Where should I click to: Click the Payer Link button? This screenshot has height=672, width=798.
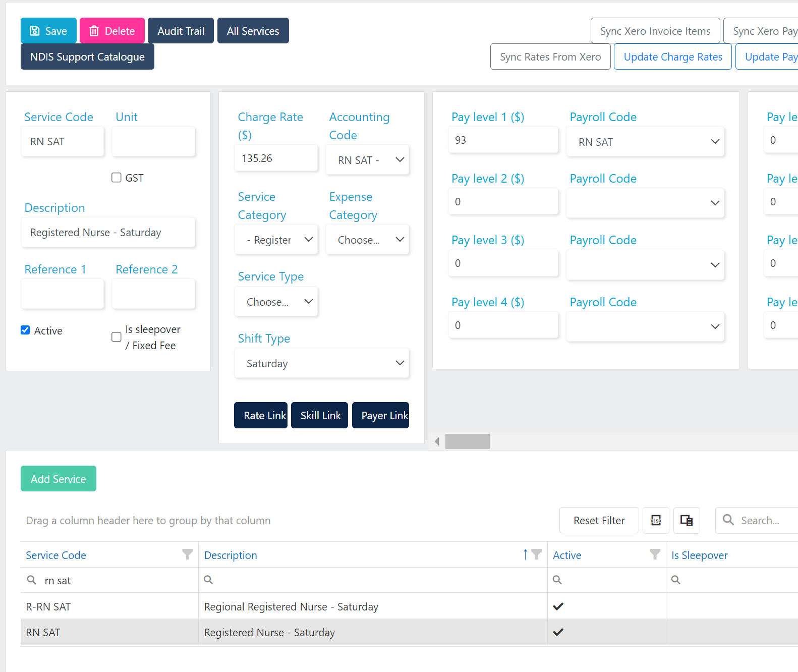380,415
